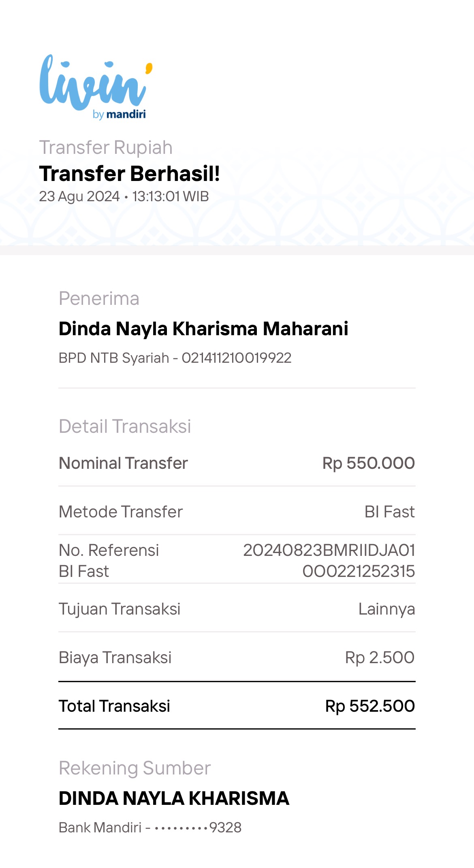Select the Rp 552.500 total amount
The height and width of the screenshot is (868, 474).
pos(370,706)
